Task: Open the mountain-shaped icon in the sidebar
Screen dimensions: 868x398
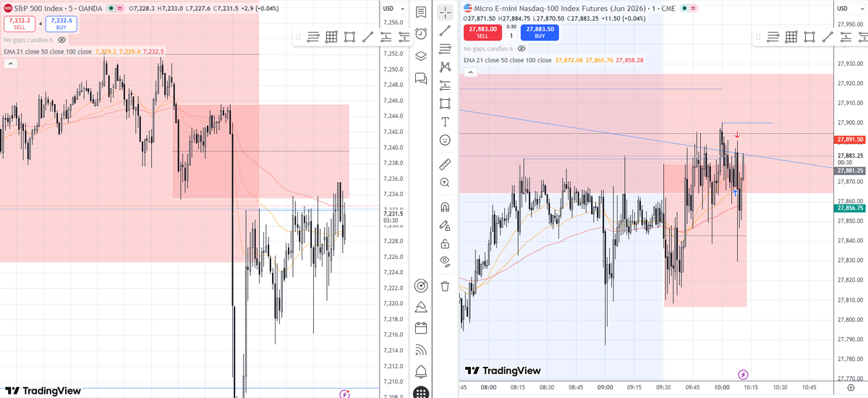Action: point(420,307)
